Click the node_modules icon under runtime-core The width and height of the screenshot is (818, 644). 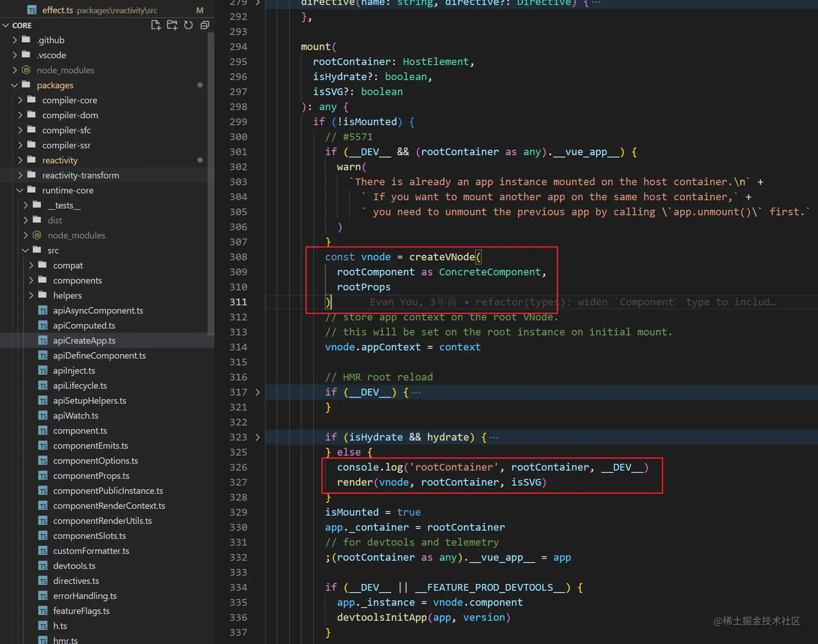point(37,235)
